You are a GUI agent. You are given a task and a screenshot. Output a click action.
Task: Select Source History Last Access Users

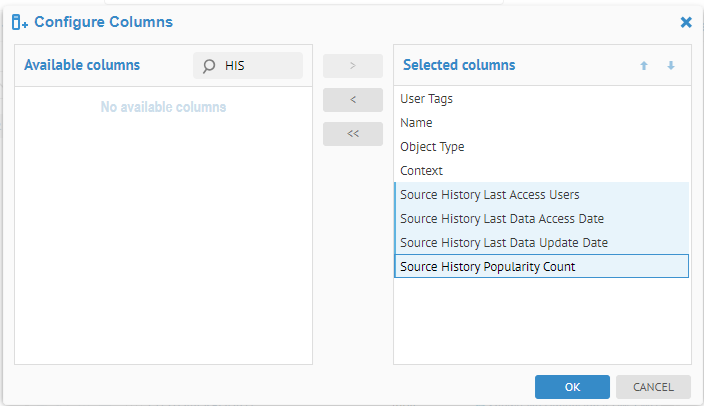pos(489,195)
